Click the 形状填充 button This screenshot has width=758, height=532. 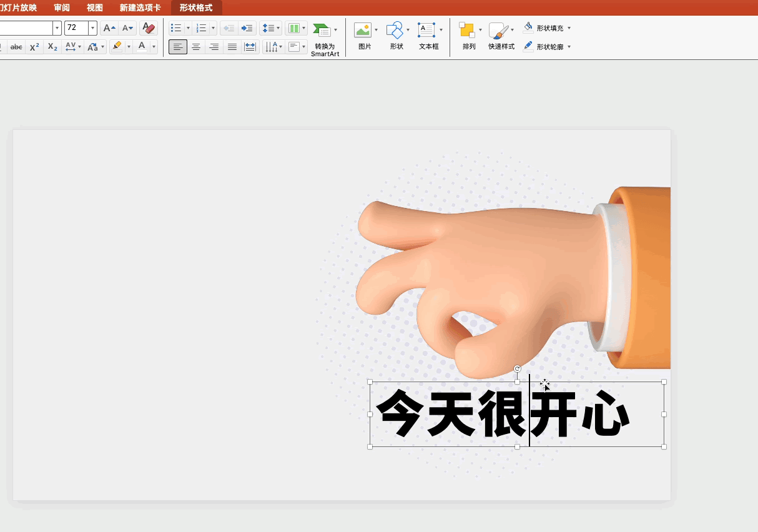click(x=549, y=28)
